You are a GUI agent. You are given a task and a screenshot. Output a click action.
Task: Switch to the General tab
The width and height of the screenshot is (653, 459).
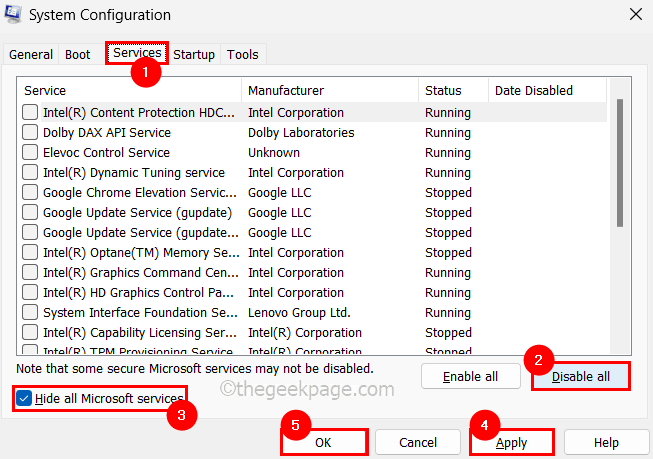pyautogui.click(x=31, y=55)
